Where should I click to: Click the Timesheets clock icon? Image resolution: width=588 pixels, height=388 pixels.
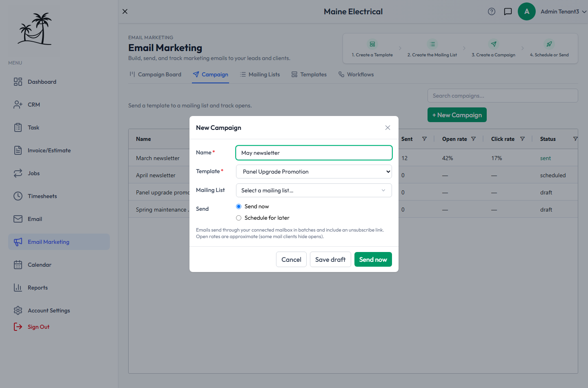point(18,196)
